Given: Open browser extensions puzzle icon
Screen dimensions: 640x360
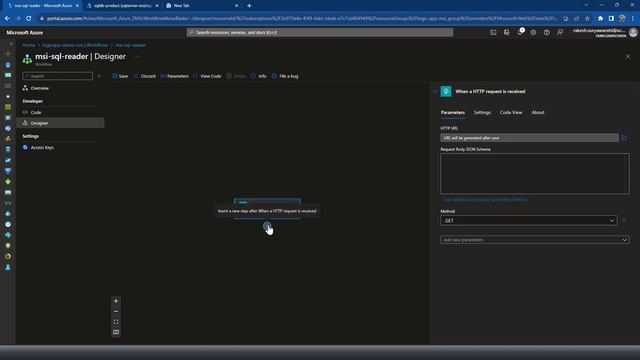Looking at the screenshot, I should (x=600, y=18).
